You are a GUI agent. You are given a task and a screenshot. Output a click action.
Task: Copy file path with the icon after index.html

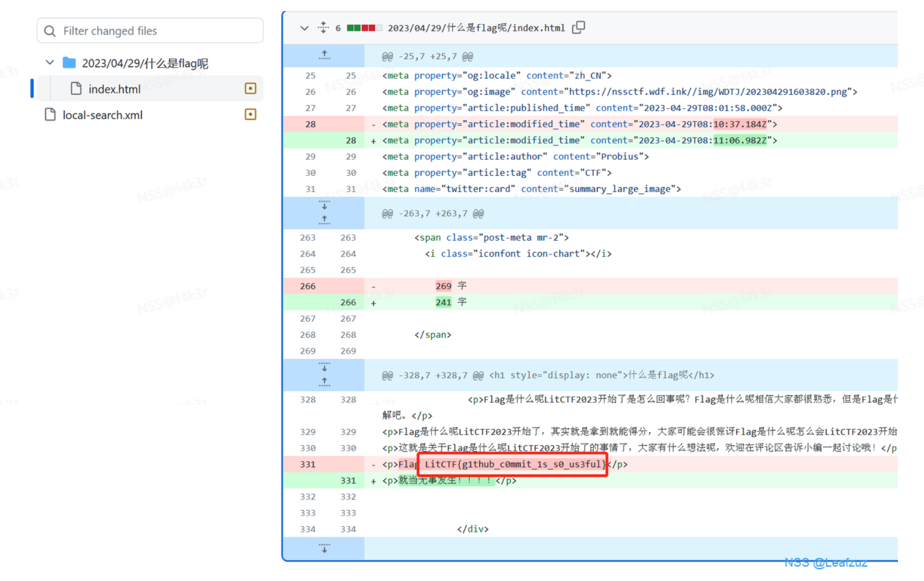(x=578, y=27)
